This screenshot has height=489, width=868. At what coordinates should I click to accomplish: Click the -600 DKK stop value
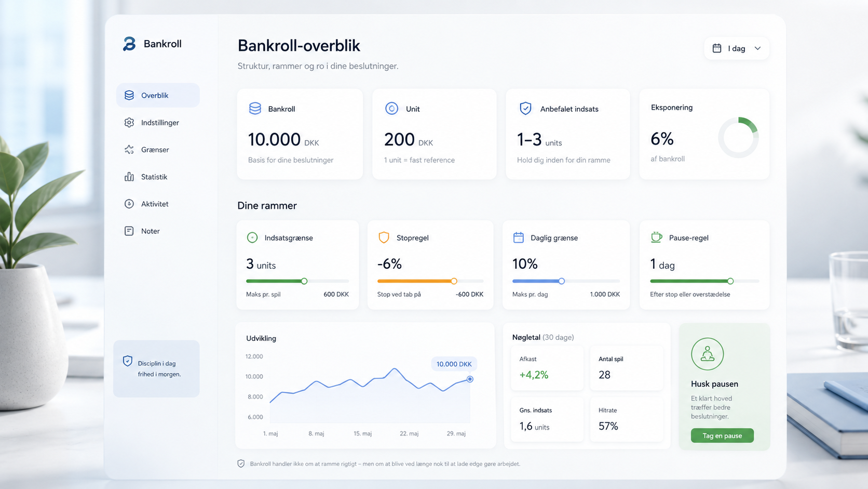(469, 294)
